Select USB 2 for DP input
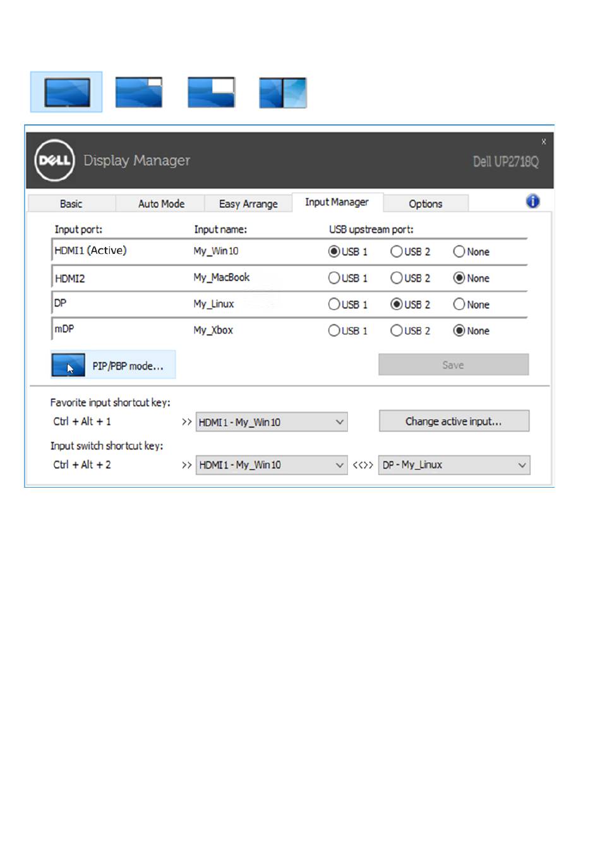Image resolution: width=600 pixels, height=868 pixels. point(396,304)
